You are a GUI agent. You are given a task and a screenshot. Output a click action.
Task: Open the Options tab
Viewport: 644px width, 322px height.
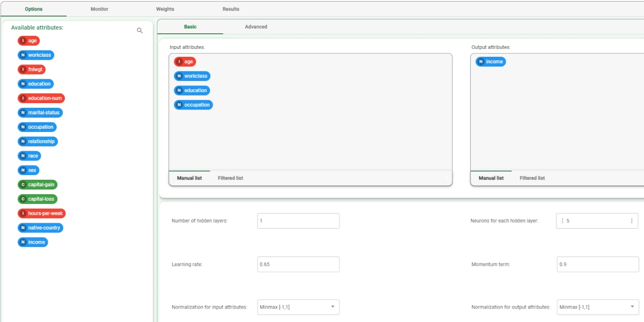click(34, 9)
